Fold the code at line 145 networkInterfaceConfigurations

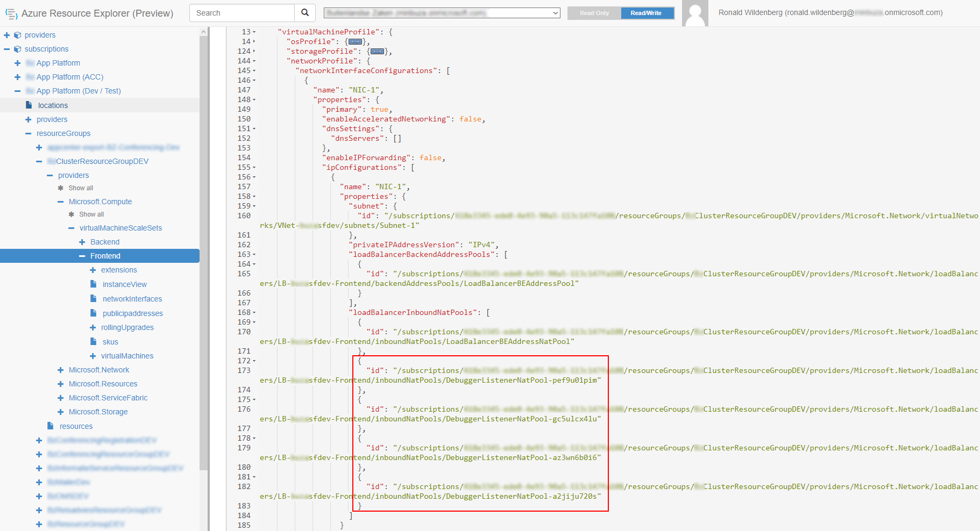click(x=254, y=70)
